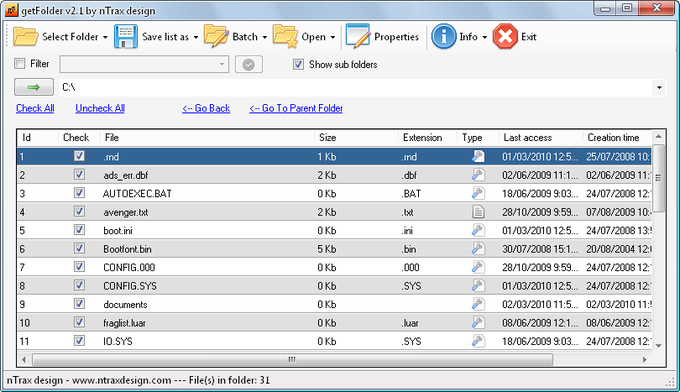Viewport: 680px width, 392px height.
Task: Click the type icon for documents row
Action: coord(478,304)
